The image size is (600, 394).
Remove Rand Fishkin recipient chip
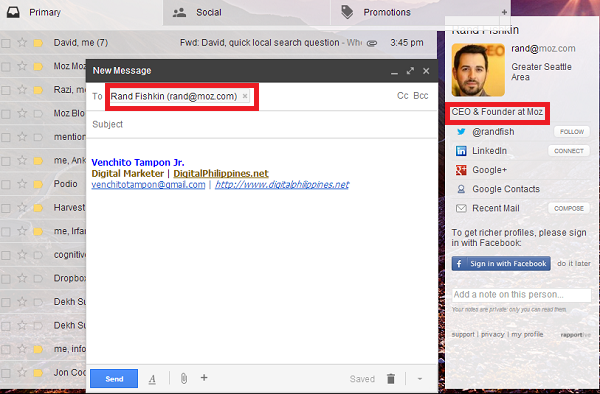pos(245,96)
